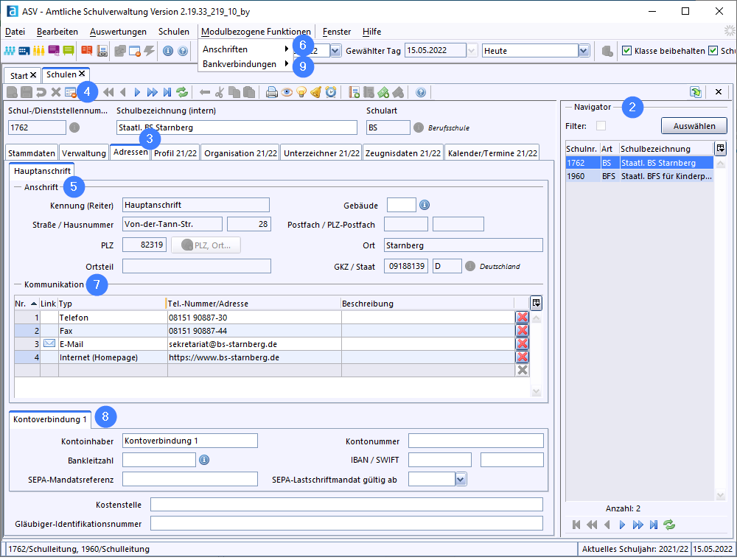Select Staatl. BFS für Kinderp... row in Navigator

coord(640,176)
